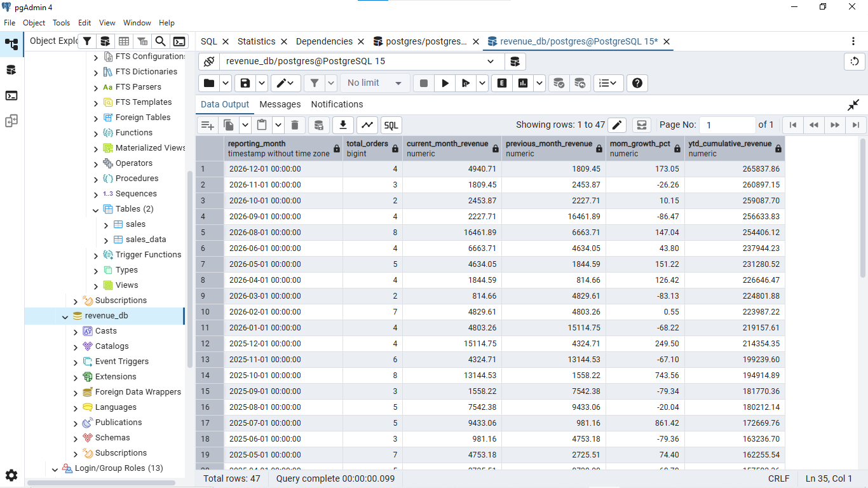Click the edit rows pencil icon

tap(618, 125)
